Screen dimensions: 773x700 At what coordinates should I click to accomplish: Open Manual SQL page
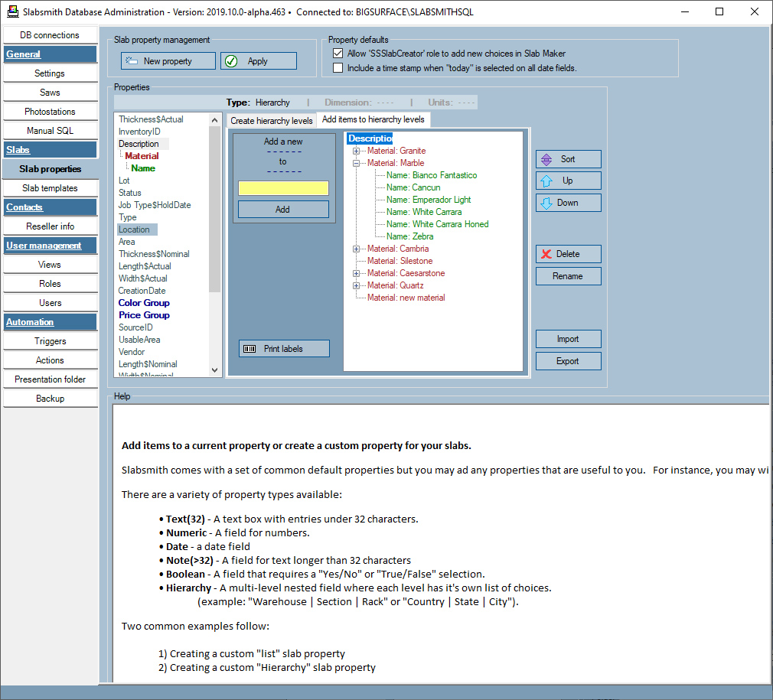tap(50, 131)
